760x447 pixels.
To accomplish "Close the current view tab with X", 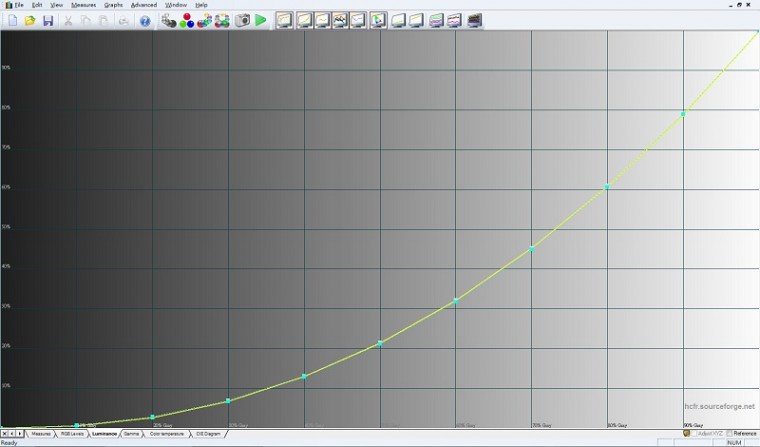I will (4, 433).
